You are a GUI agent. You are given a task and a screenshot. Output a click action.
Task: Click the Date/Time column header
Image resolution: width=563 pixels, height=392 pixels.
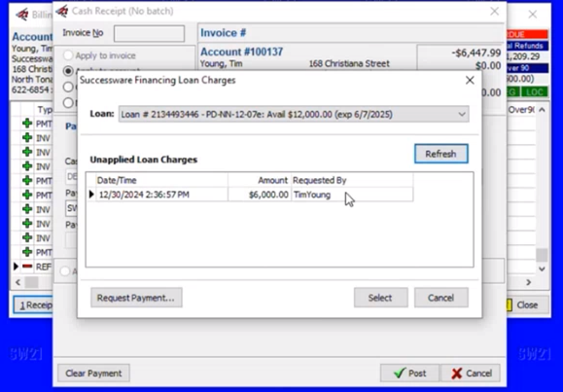(x=162, y=180)
